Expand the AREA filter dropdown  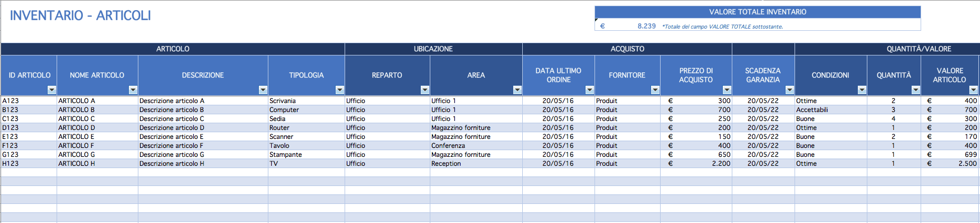[x=517, y=90]
